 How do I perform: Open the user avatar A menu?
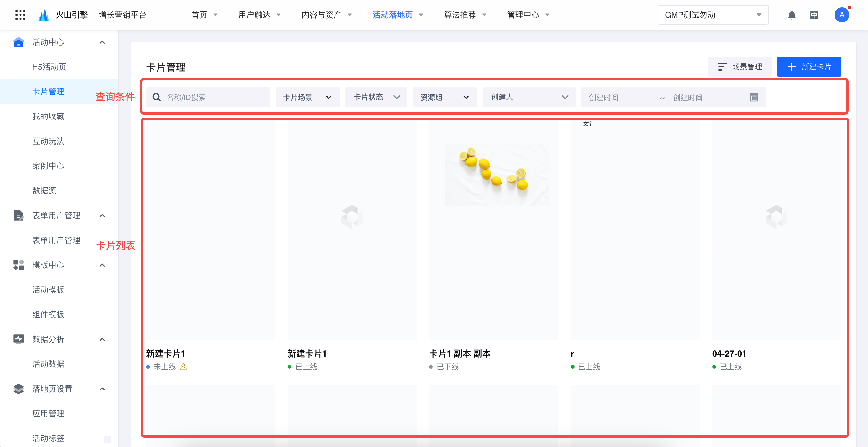point(841,15)
